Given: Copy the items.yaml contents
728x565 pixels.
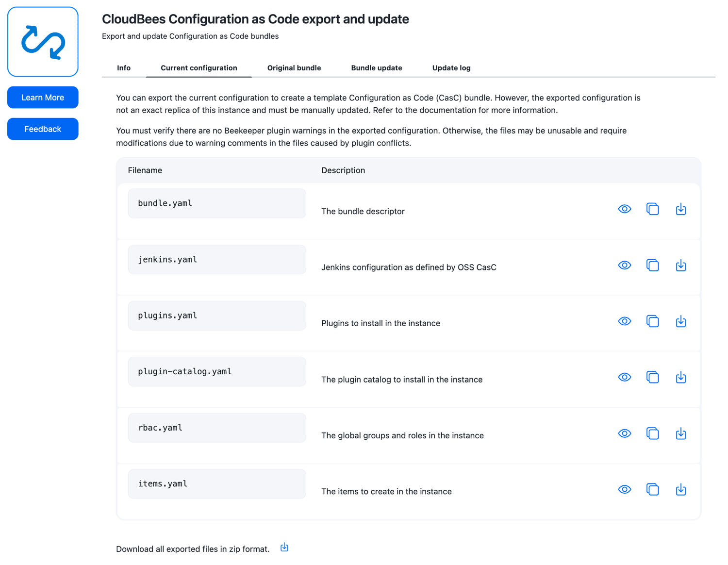Looking at the screenshot, I should 653,489.
